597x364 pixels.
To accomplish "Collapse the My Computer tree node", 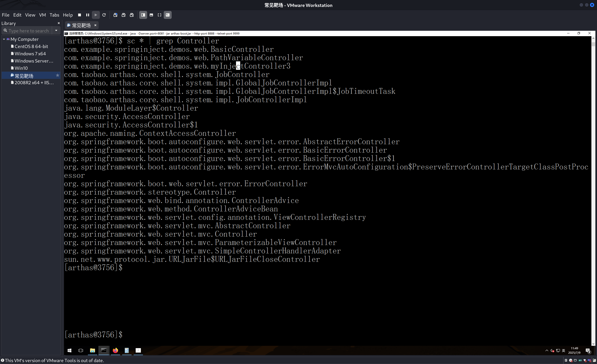I will click(4, 39).
